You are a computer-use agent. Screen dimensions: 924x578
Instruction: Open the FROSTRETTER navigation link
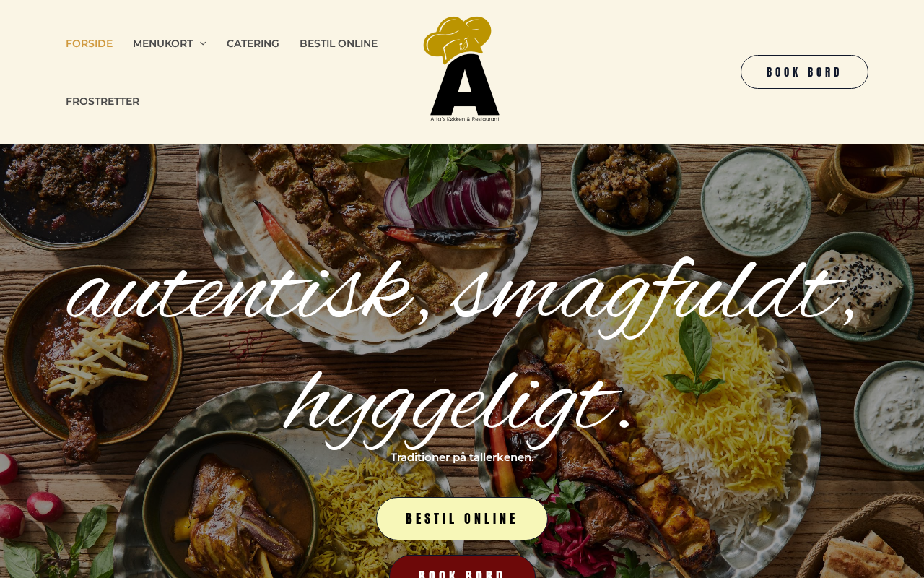(103, 101)
